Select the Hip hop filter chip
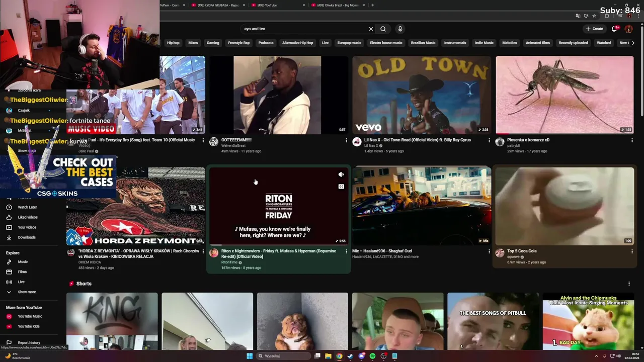644x362 pixels. [x=173, y=43]
